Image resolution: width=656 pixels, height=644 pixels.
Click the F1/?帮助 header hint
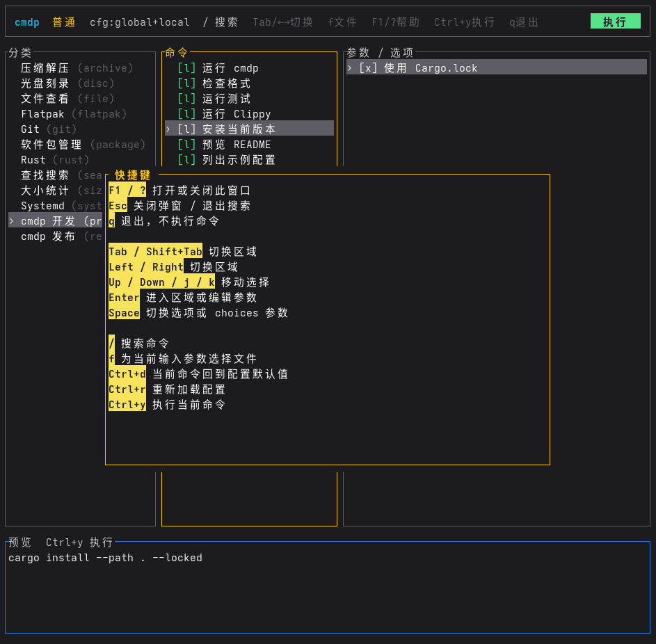tap(395, 22)
